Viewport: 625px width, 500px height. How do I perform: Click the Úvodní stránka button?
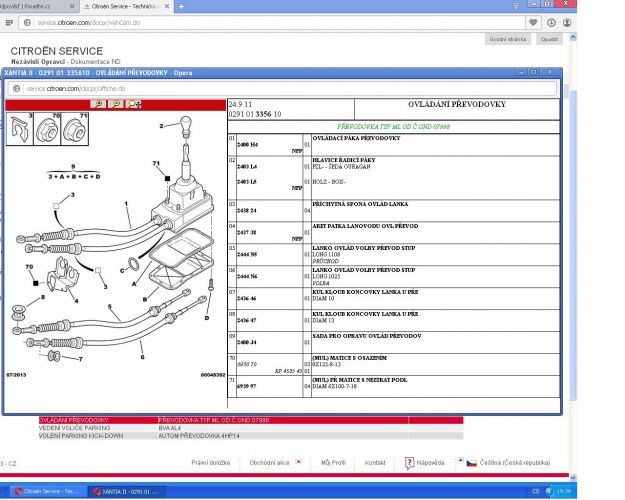click(x=508, y=39)
